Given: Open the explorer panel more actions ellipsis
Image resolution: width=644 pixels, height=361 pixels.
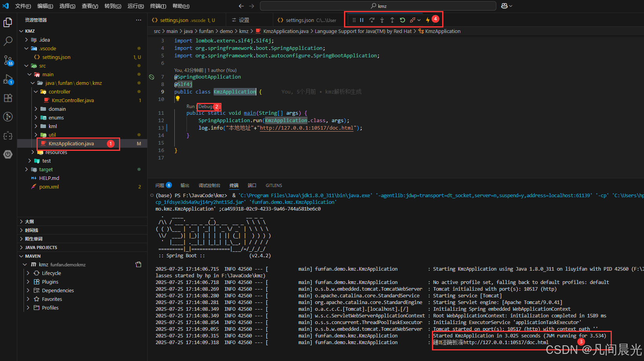Looking at the screenshot, I should pyautogui.click(x=139, y=20).
